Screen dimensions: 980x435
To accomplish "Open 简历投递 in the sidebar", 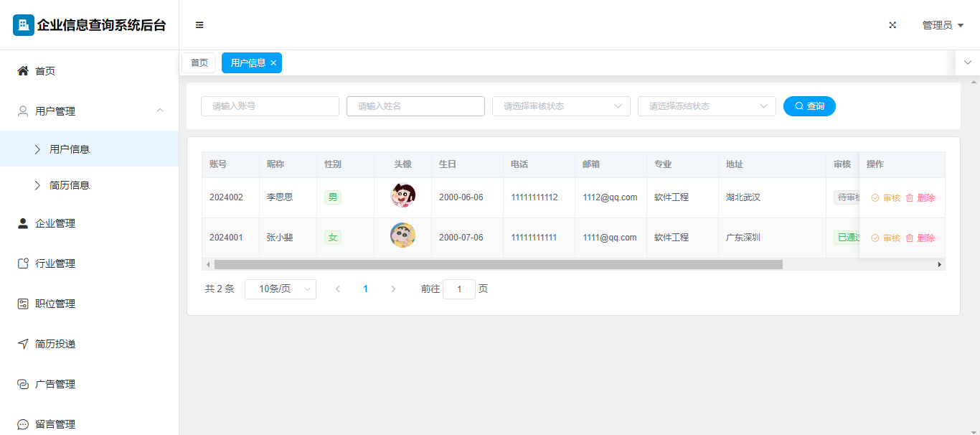I will tap(55, 344).
